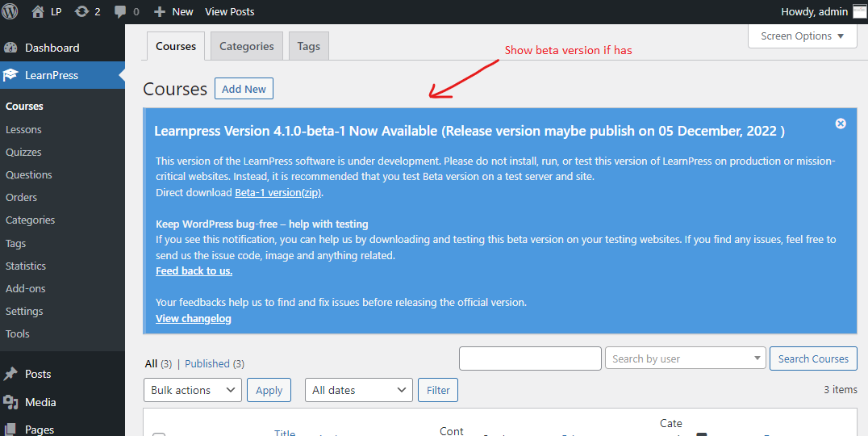868x436 pixels.
Task: Click the Feed back to us link
Action: [194, 271]
